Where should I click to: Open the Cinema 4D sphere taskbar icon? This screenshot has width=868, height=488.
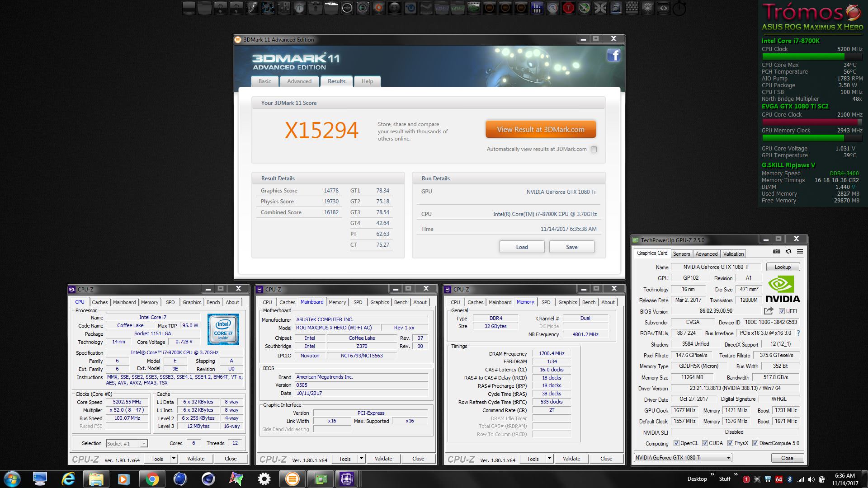[208, 479]
